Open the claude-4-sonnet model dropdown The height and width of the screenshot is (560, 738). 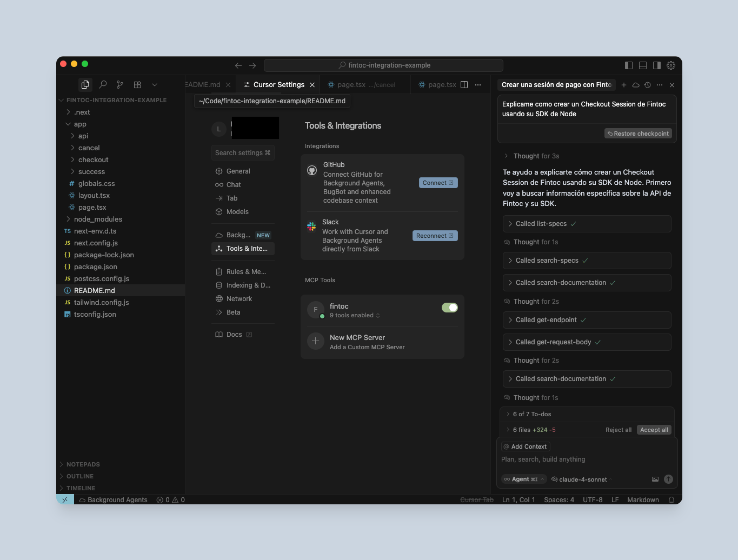click(580, 479)
